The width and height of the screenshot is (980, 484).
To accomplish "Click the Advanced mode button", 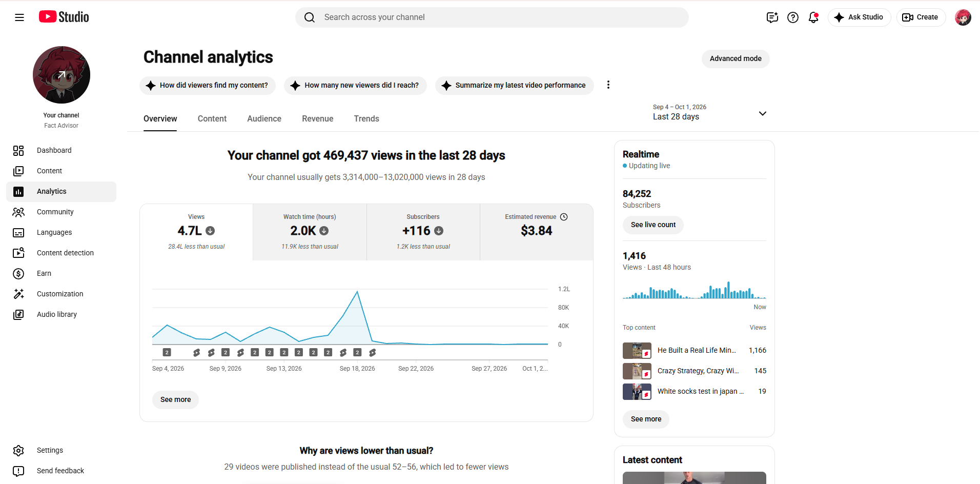I will pos(736,58).
